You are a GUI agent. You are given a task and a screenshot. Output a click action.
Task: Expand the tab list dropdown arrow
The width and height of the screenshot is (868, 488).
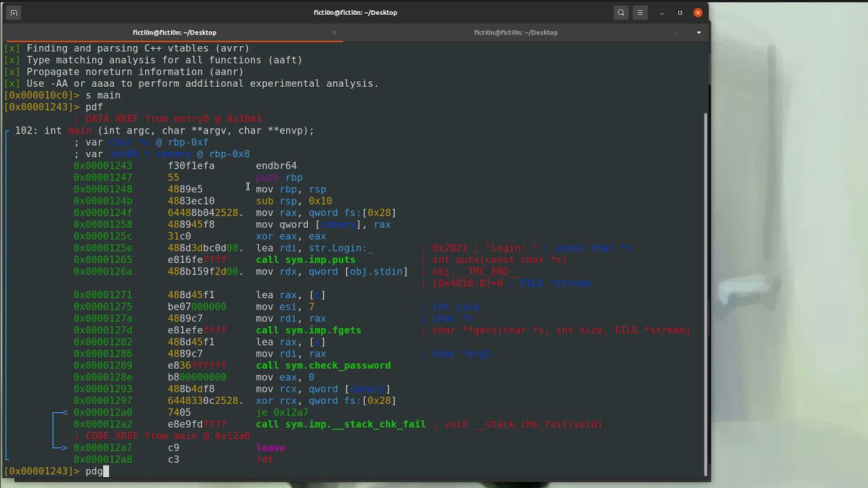tap(698, 33)
